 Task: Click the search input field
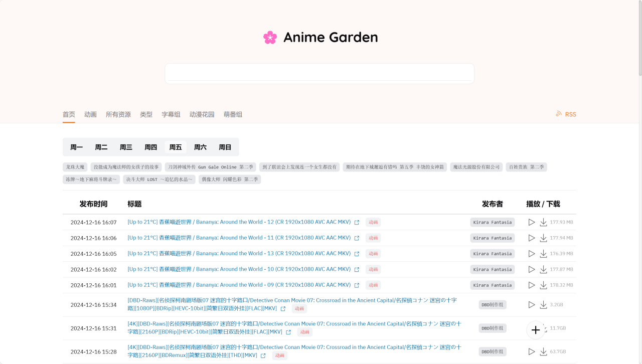point(319,74)
